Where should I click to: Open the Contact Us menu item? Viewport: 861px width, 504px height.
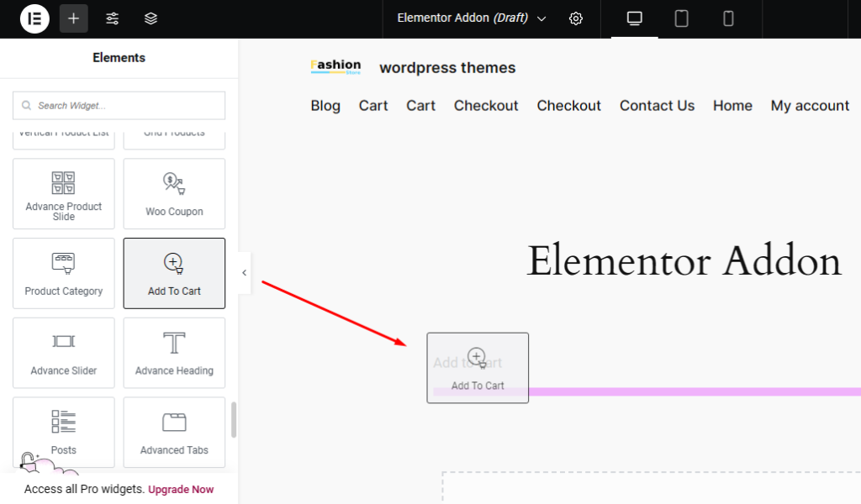point(658,105)
